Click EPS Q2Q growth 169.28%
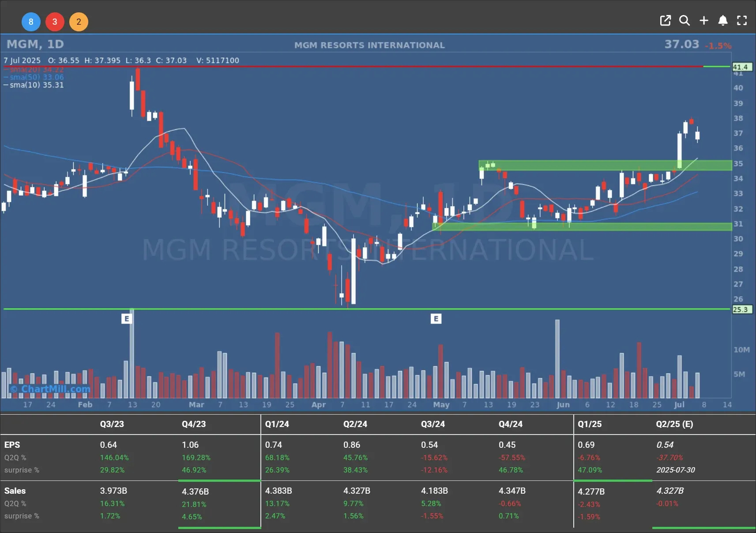 (196, 457)
